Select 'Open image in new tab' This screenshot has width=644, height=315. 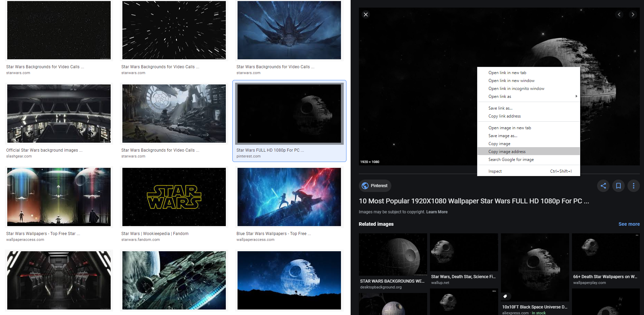point(529,128)
